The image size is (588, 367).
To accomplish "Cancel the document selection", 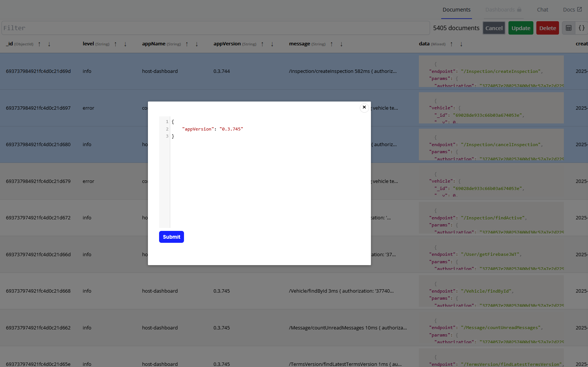I will 494,28.
